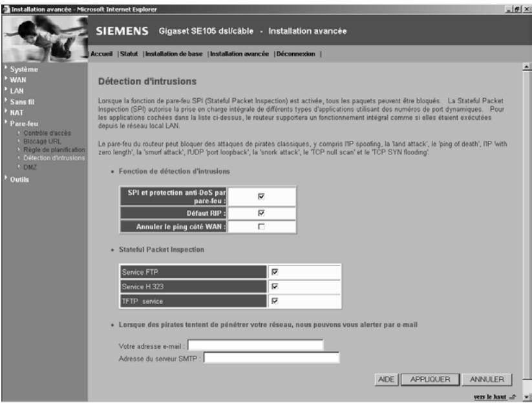
Task: Expand the LAN sidebar section
Action: click(x=17, y=91)
